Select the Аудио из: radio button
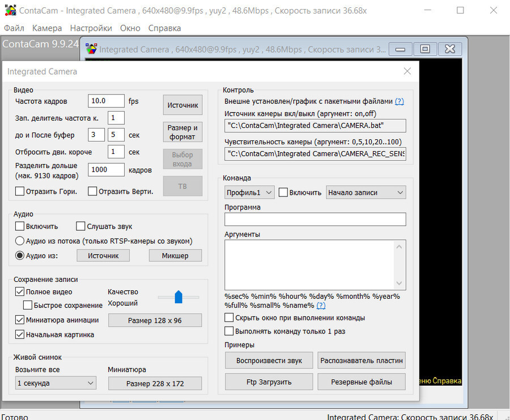Screen dimensions: 510x420 [x=20, y=256]
